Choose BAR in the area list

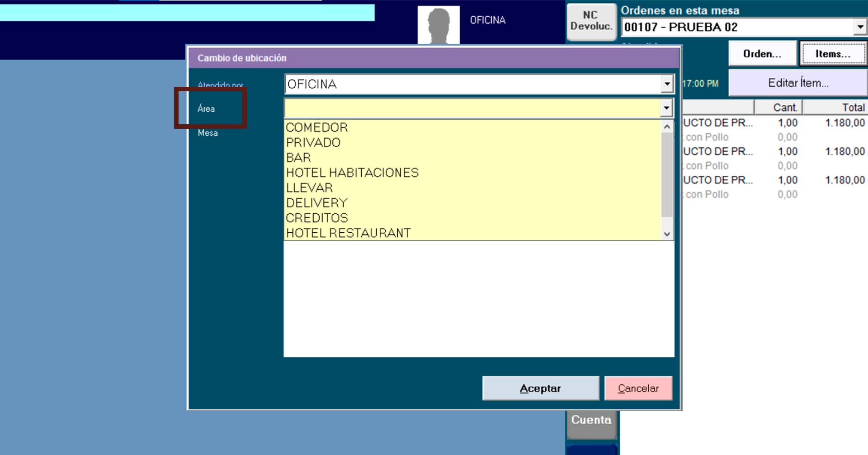pyautogui.click(x=298, y=158)
